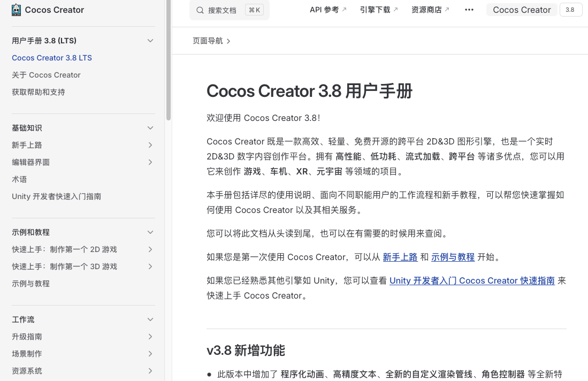This screenshot has width=588, height=381.
Task: Open Unity 开发者入门 Cocos Creator 快速指南 link
Action: 472,281
